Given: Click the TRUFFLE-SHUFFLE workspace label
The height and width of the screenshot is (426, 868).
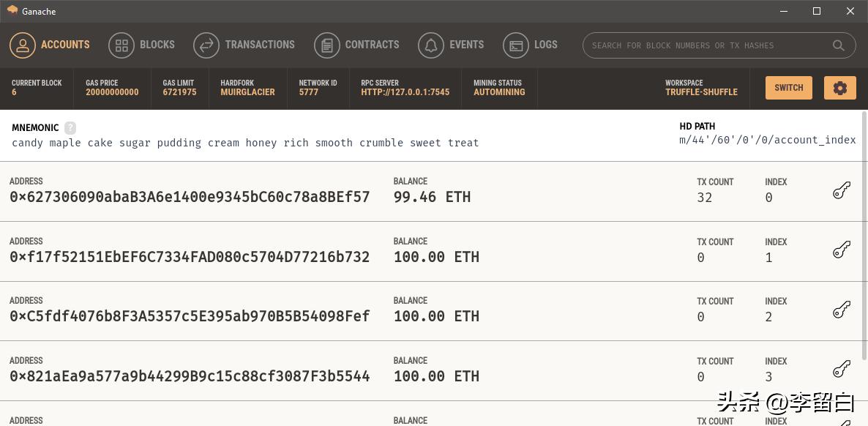Looking at the screenshot, I should (701, 92).
